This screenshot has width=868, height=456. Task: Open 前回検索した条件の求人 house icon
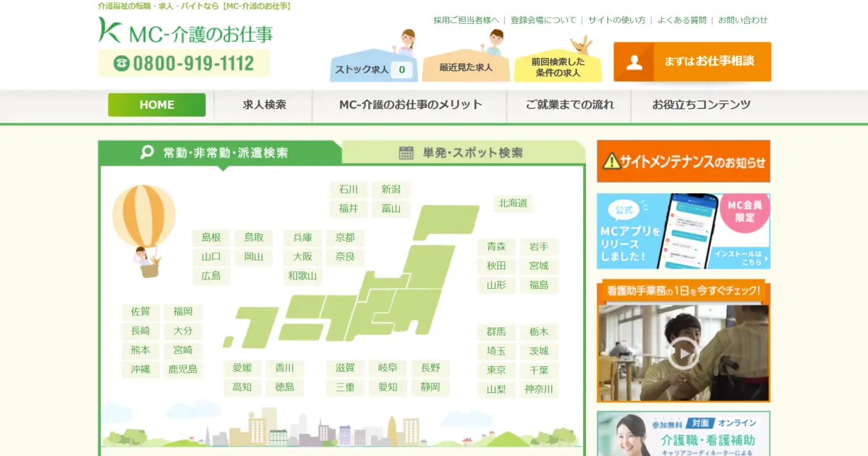(x=558, y=67)
